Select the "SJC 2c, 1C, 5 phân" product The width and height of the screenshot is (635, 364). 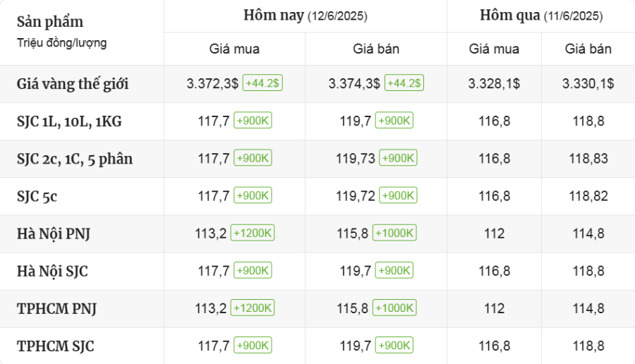pos(75,159)
